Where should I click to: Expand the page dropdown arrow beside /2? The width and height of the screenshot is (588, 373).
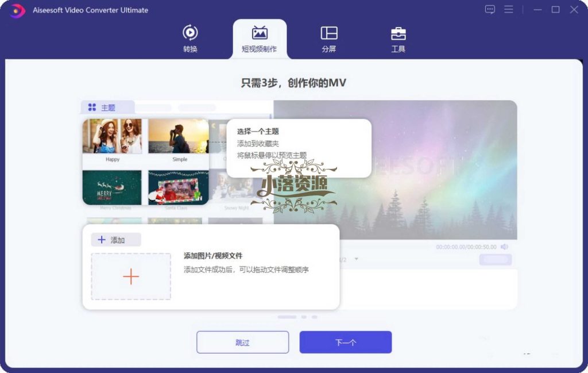click(x=356, y=259)
